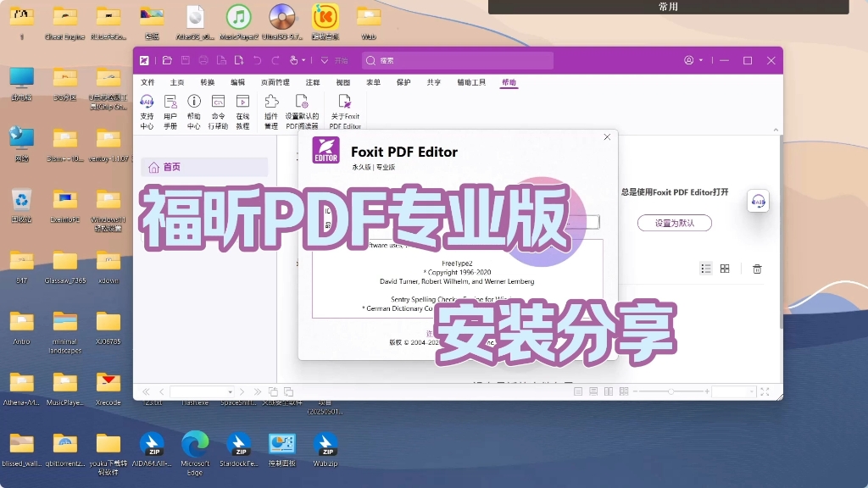868x488 pixels.
Task: Select the Hand tool
Action: (294, 60)
